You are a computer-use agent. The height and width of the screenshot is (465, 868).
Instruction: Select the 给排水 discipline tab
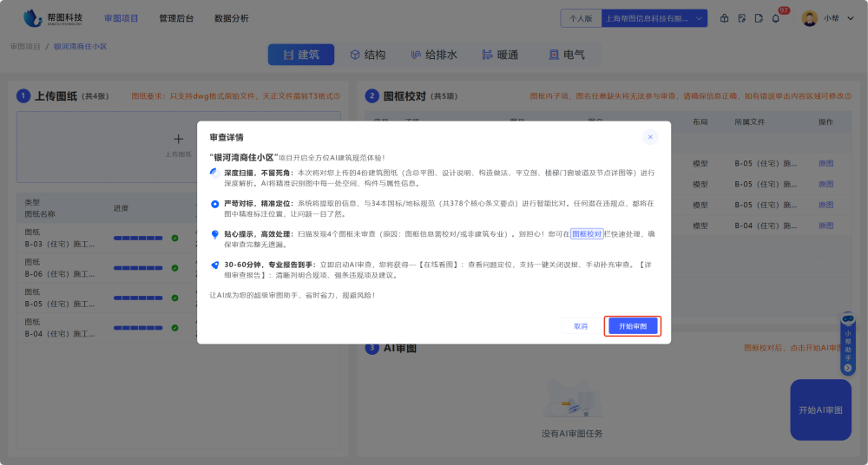432,55
